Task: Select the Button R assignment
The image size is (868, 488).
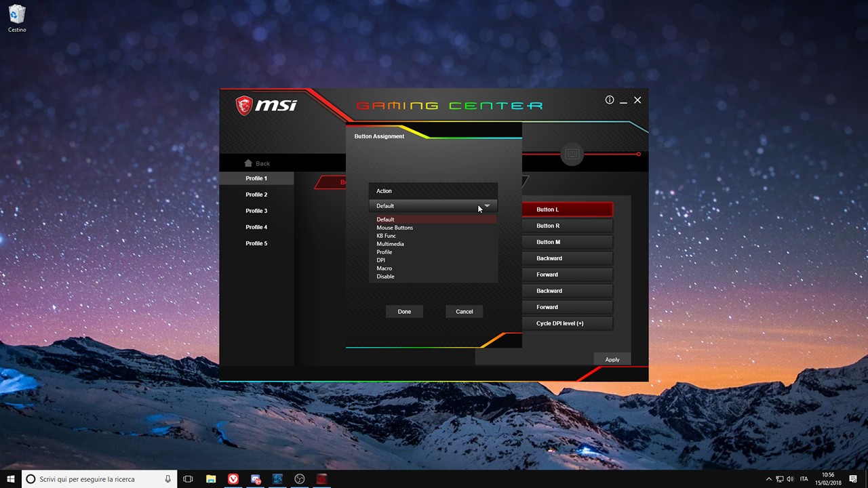Action: (568, 226)
